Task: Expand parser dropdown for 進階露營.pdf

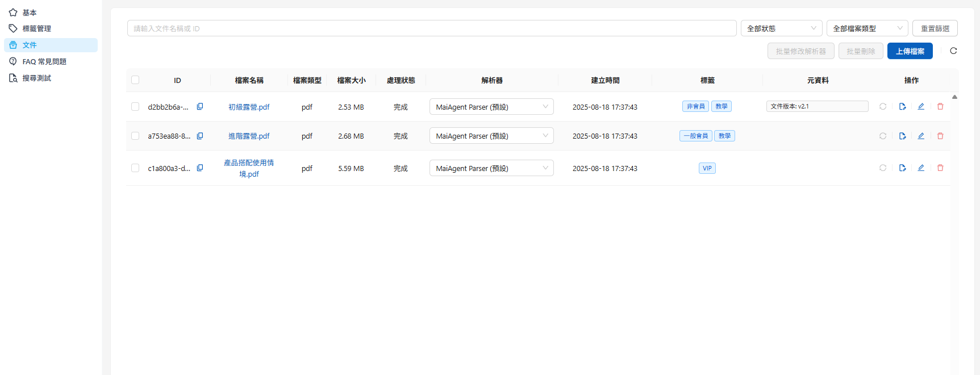Action: click(x=491, y=136)
